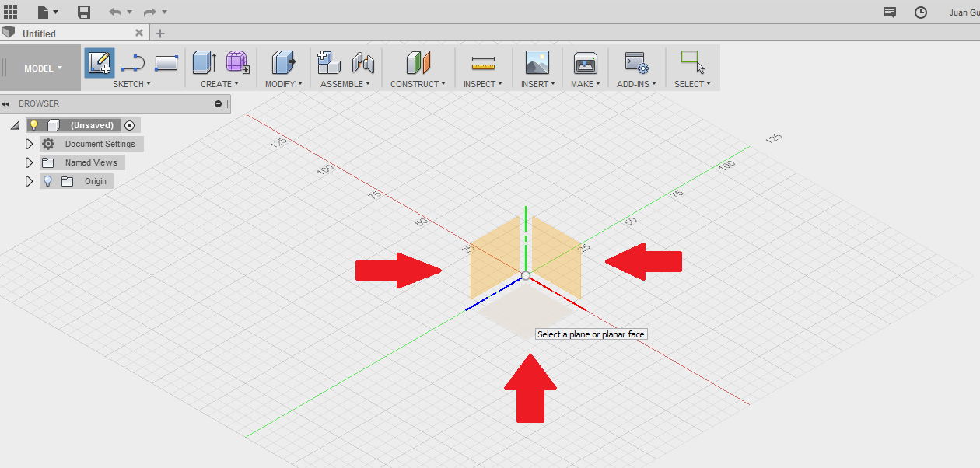Select the Create Sketch tool

point(100,63)
